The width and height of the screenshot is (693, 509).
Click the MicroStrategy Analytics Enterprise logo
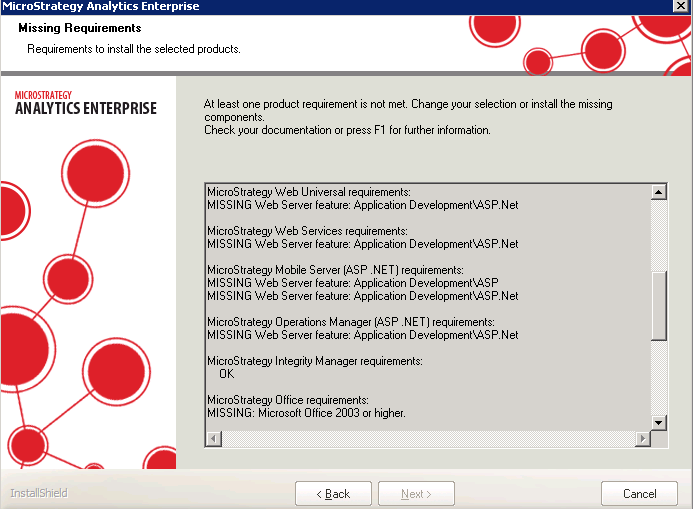click(86, 103)
